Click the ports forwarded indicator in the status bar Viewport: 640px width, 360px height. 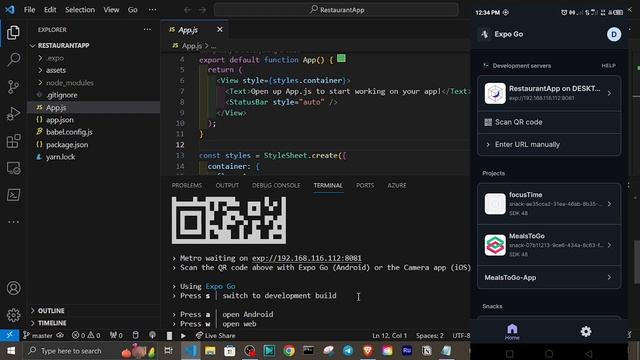pos(116,336)
